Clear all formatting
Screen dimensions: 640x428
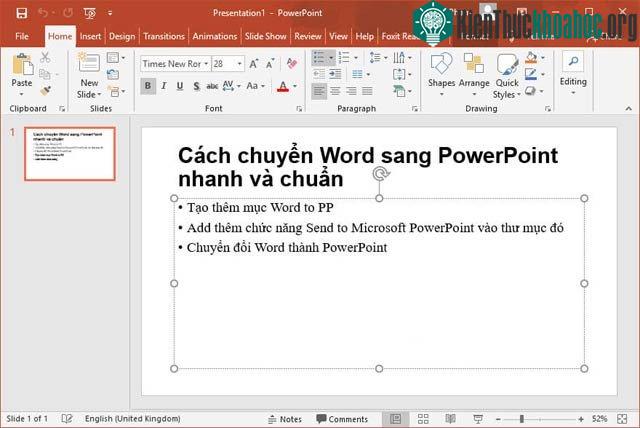(291, 63)
